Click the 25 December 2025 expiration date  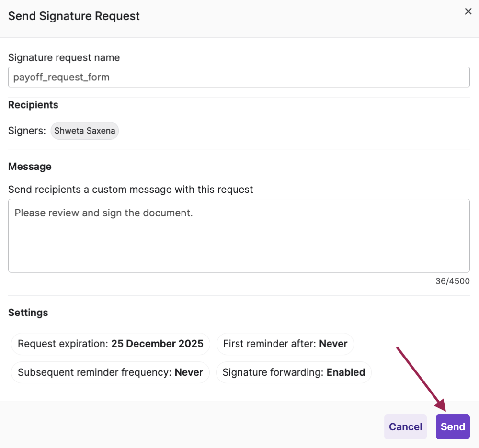(157, 344)
